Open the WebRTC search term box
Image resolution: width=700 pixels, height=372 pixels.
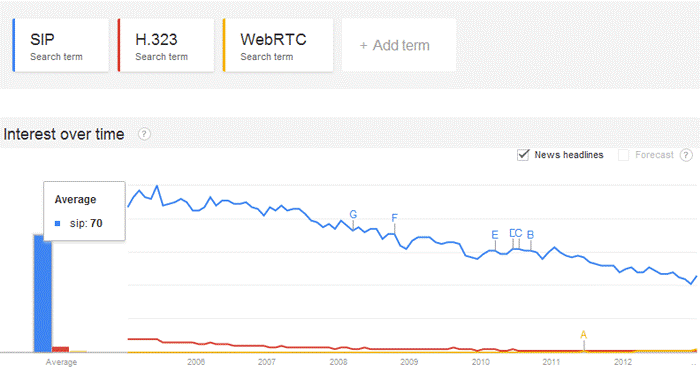(x=278, y=45)
